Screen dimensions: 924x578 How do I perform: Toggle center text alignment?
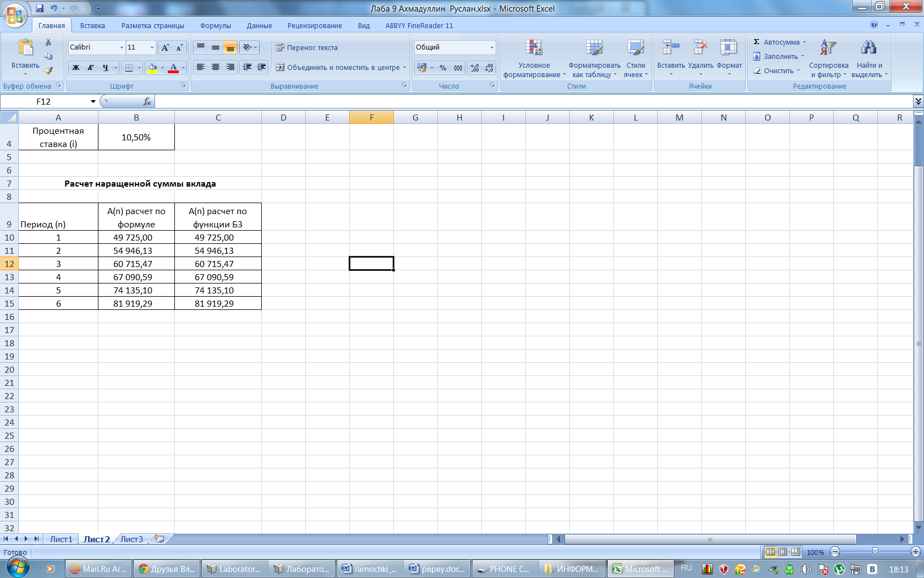[x=216, y=67]
